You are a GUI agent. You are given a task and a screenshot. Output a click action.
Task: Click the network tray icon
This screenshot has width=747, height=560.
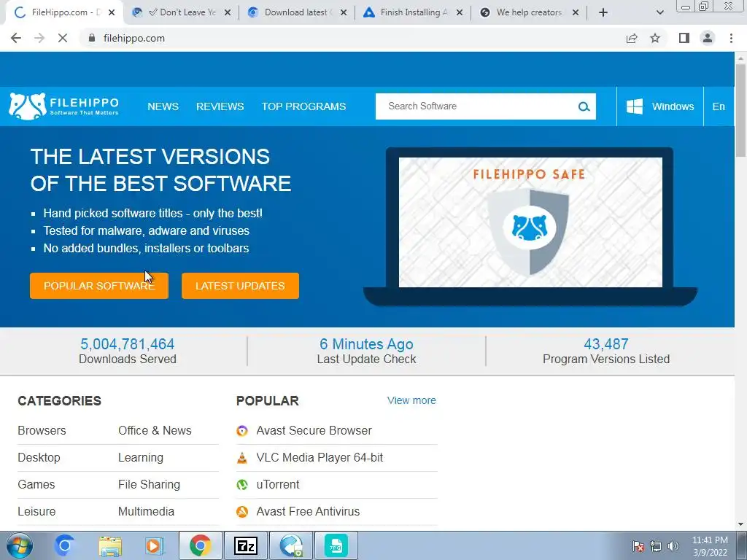(x=656, y=546)
